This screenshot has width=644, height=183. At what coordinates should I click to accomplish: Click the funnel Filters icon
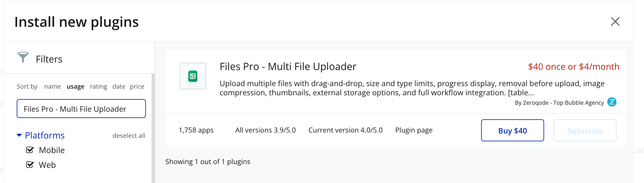23,57
